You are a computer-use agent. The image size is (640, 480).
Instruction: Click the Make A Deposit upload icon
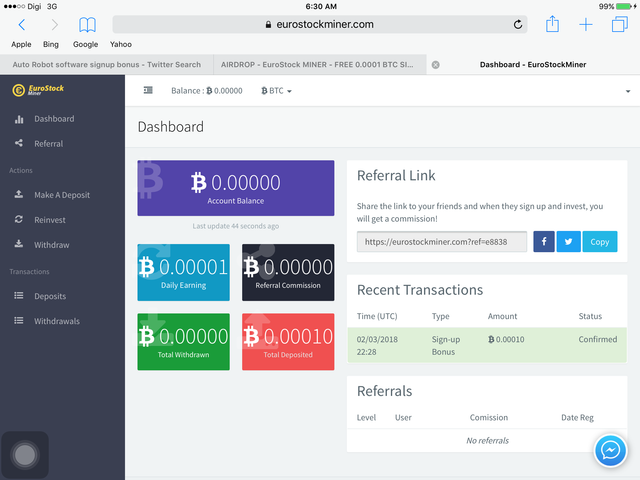(x=19, y=194)
